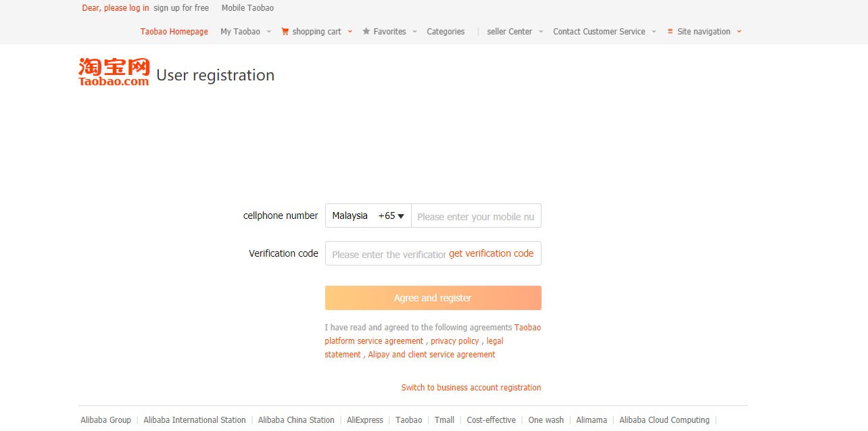Open the AliExpress footer link
The height and width of the screenshot is (431, 868).
pos(364,420)
